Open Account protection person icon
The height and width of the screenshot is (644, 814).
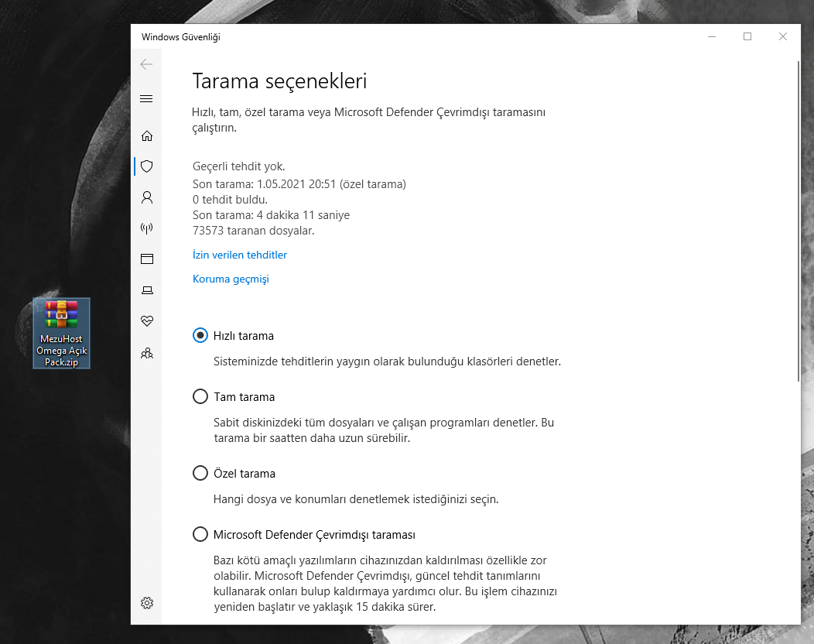(x=147, y=197)
